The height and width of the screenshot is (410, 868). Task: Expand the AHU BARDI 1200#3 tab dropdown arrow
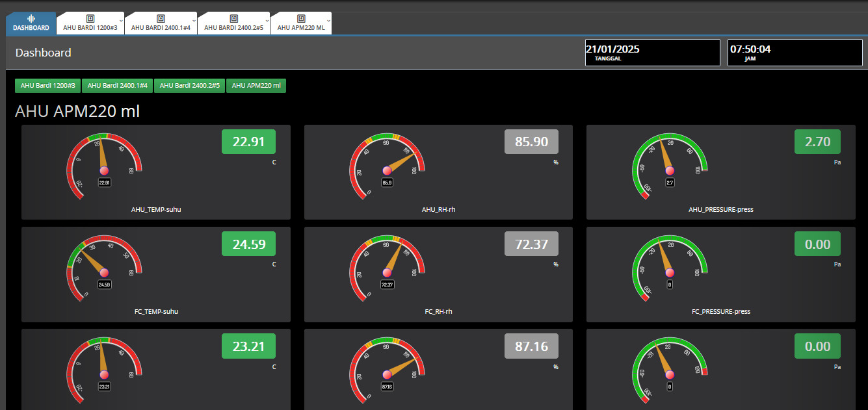point(122,21)
